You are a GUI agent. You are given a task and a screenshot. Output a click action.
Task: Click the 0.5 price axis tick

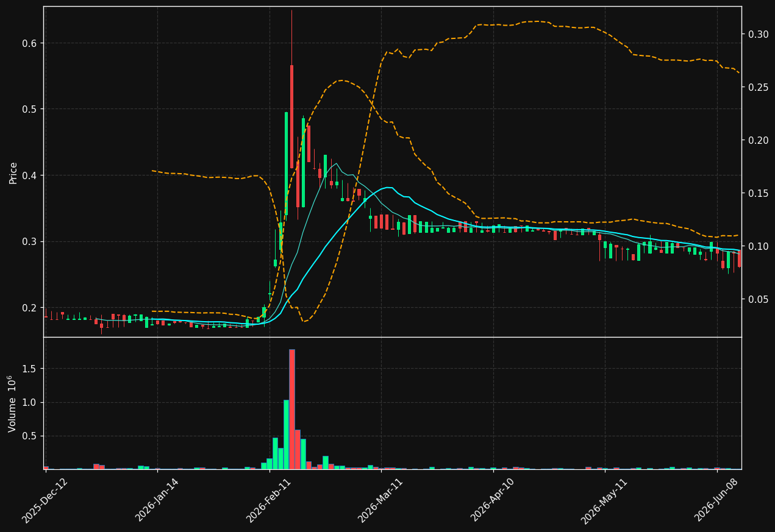[x=30, y=109]
